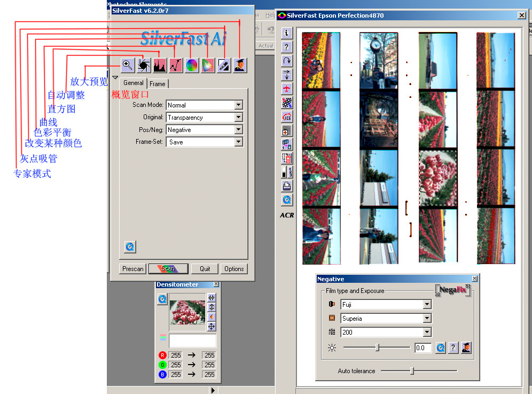The width and height of the screenshot is (532, 394).
Task: Select the auto-adjust aperture icon
Action: (143, 65)
